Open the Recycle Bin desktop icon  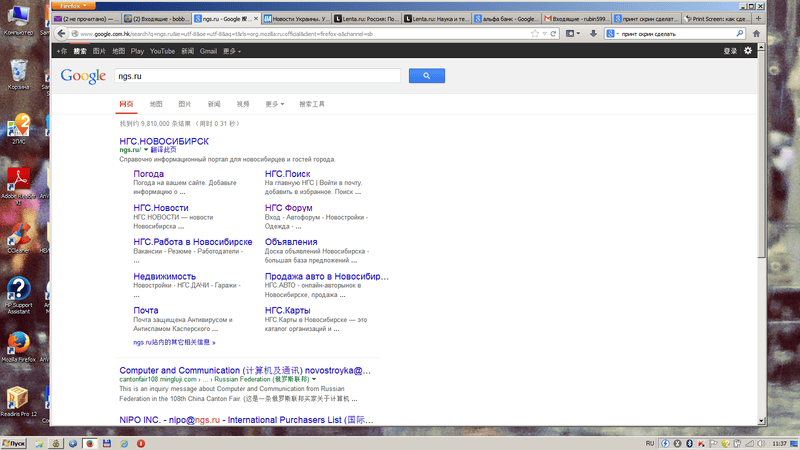18,74
